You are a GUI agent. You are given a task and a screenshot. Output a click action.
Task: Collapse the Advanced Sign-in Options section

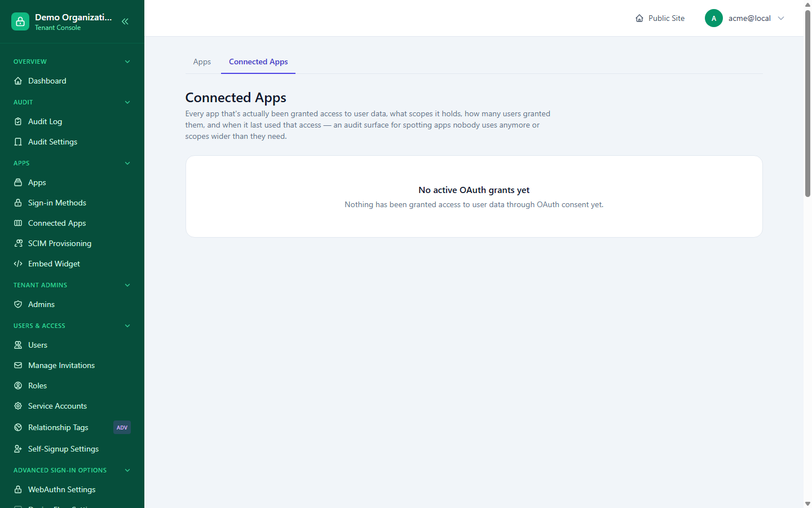pyautogui.click(x=127, y=470)
